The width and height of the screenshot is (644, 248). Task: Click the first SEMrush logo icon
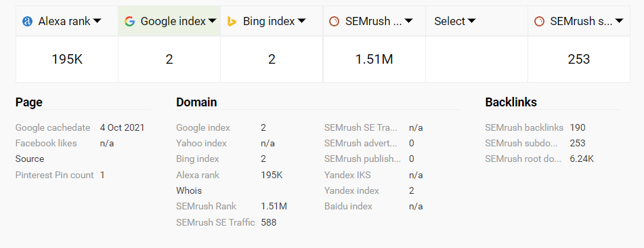tap(335, 22)
